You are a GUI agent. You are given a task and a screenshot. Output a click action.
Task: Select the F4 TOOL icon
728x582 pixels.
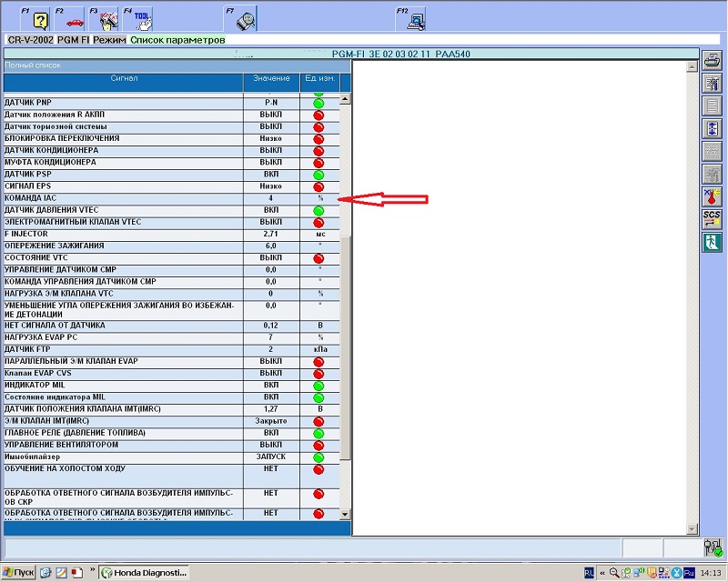[x=138, y=19]
